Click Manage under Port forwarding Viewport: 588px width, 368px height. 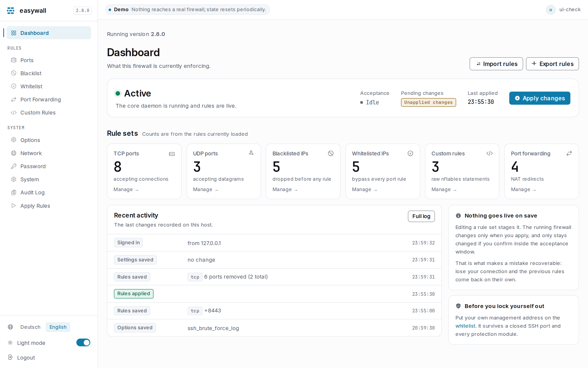524,189
